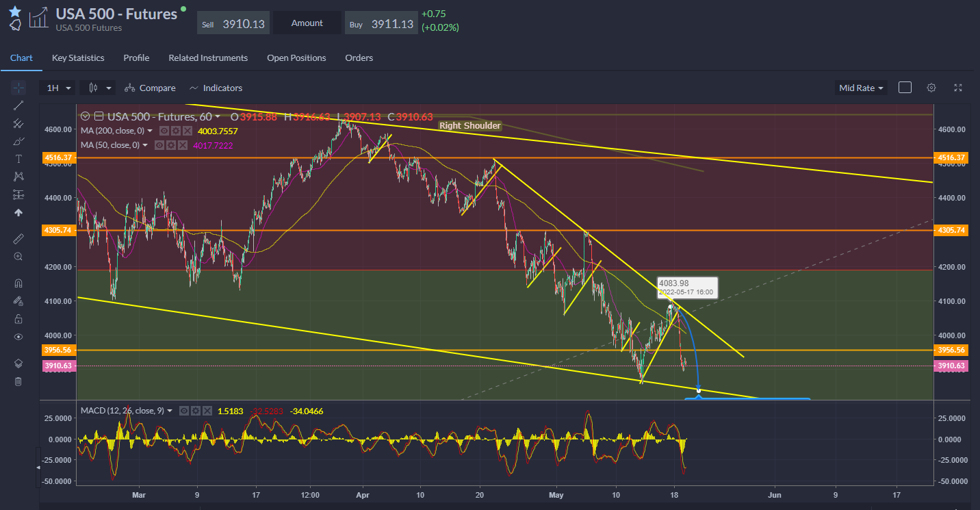Delete drawings with the trash icon
Screen dimensions: 980x510
[18, 381]
